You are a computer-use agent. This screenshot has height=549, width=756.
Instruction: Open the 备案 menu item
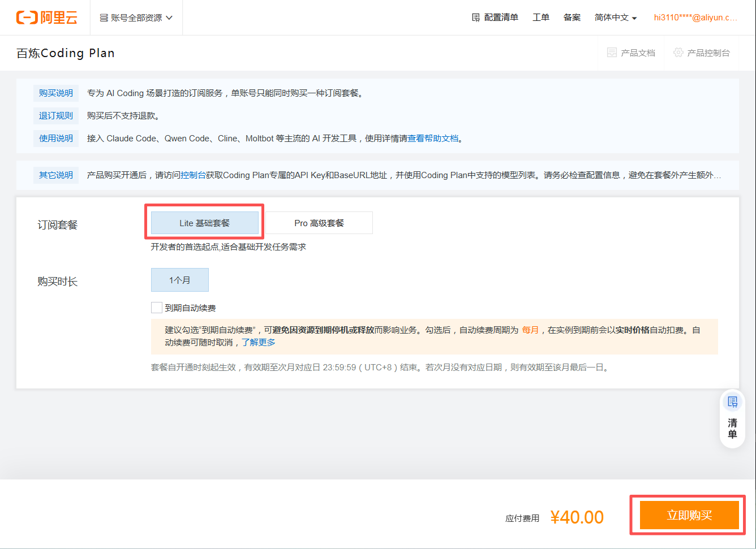pos(572,18)
